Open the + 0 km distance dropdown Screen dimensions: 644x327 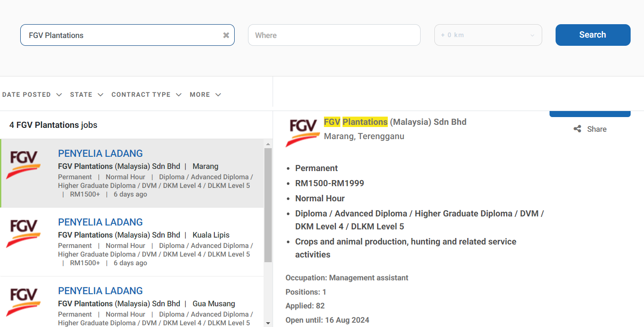pyautogui.click(x=488, y=35)
